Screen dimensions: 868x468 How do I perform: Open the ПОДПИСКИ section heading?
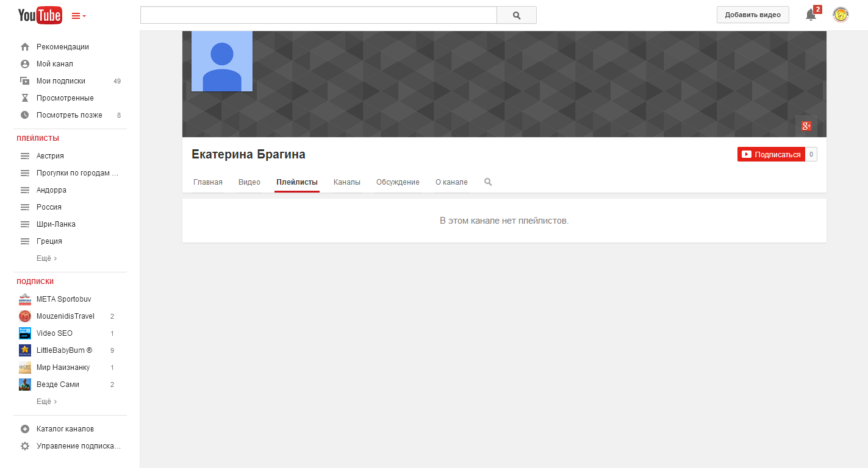coord(35,282)
